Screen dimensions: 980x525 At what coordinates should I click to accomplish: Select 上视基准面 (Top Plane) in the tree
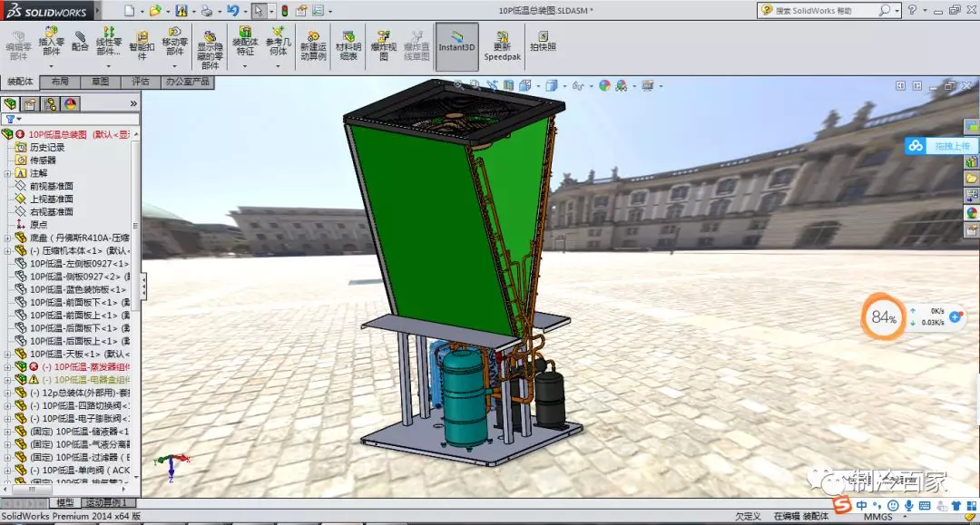51,199
